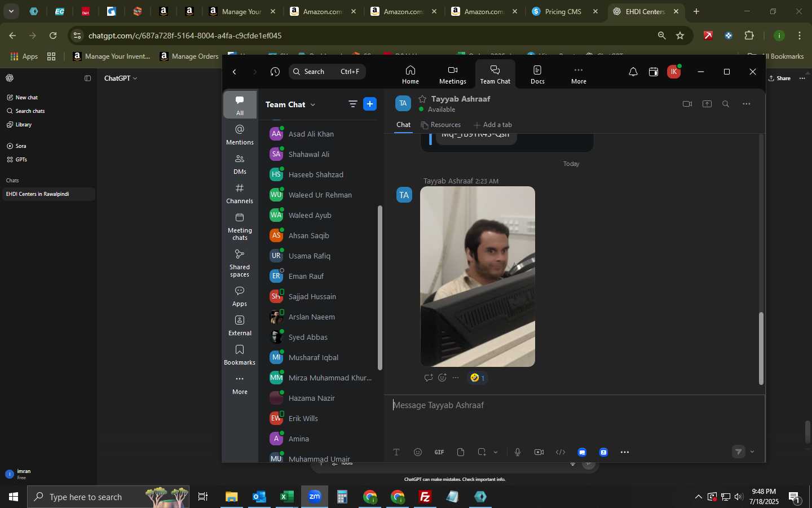The image size is (812, 508).
Task: Show DMs in the sidebar
Action: [x=240, y=164]
